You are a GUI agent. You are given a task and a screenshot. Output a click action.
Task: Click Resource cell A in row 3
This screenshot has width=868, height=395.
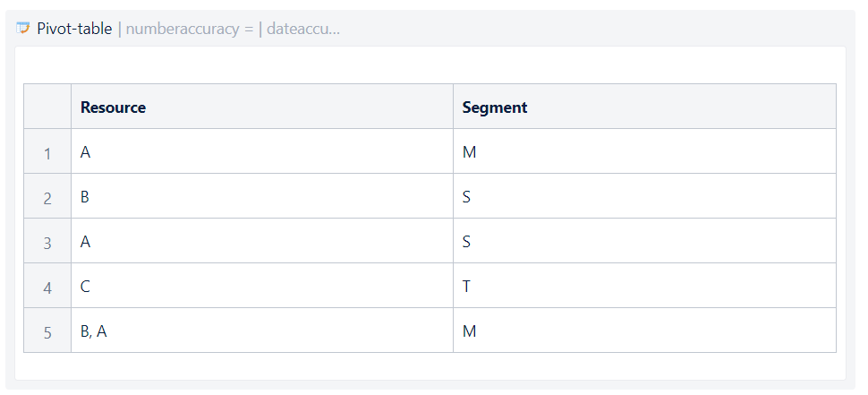86,242
